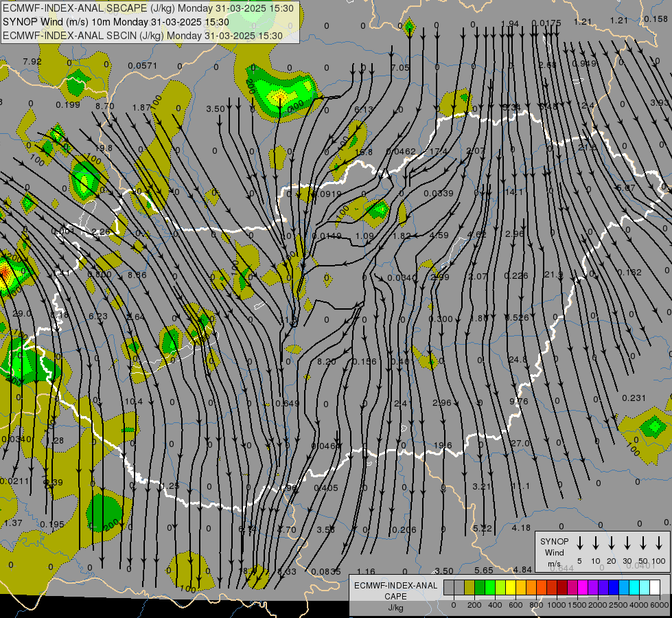Click the map value 8.20
Screen dimensions: 672x618
click(326, 362)
